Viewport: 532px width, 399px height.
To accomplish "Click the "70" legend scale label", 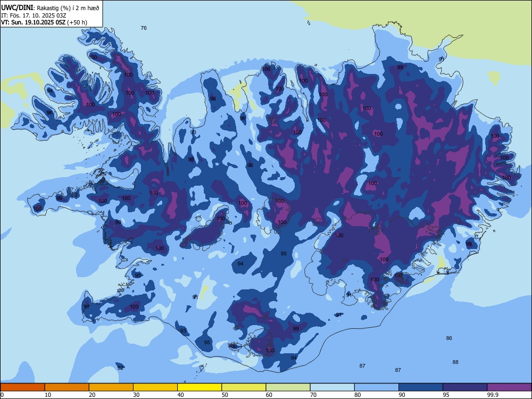I will [x=313, y=395].
